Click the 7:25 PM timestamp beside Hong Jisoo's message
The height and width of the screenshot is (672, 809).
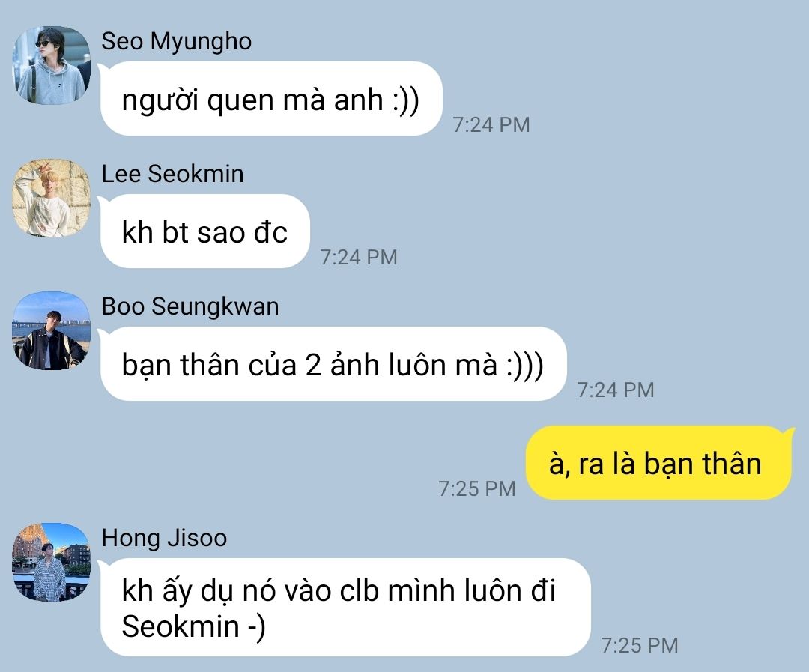[640, 646]
